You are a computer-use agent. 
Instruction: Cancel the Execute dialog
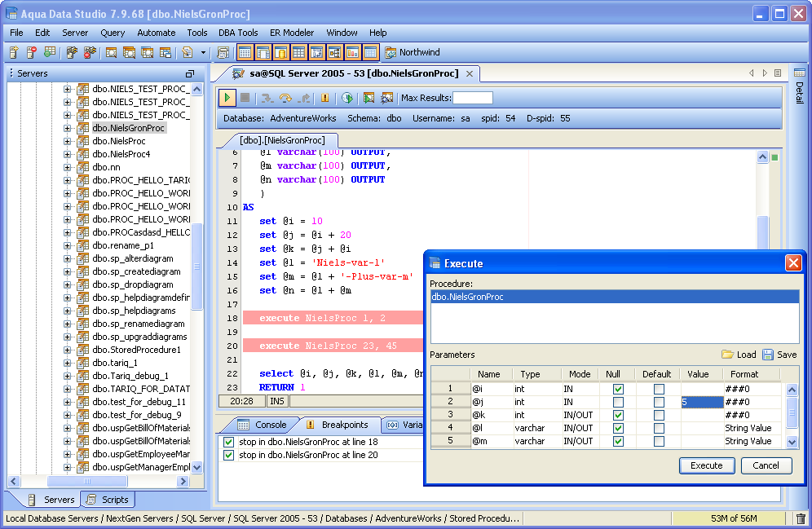pyautogui.click(x=766, y=465)
